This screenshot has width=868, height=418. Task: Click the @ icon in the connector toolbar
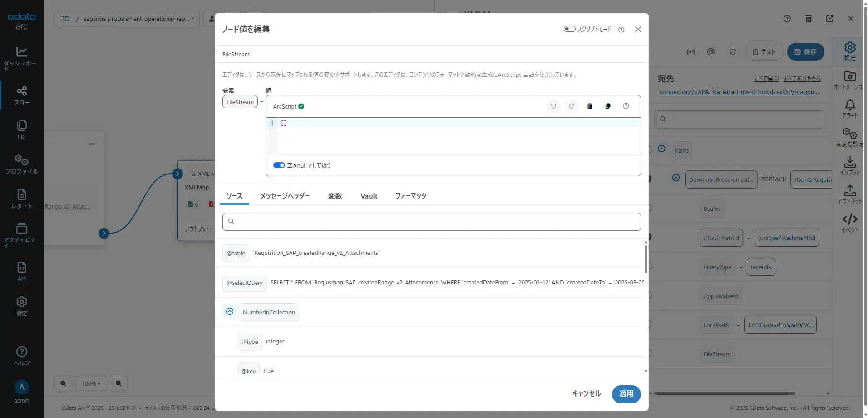click(x=711, y=52)
